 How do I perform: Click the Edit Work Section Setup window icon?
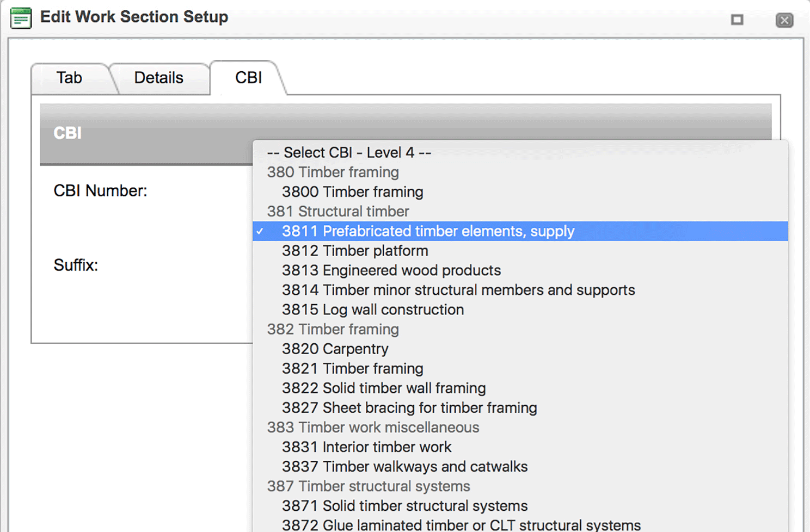pyautogui.click(x=21, y=17)
